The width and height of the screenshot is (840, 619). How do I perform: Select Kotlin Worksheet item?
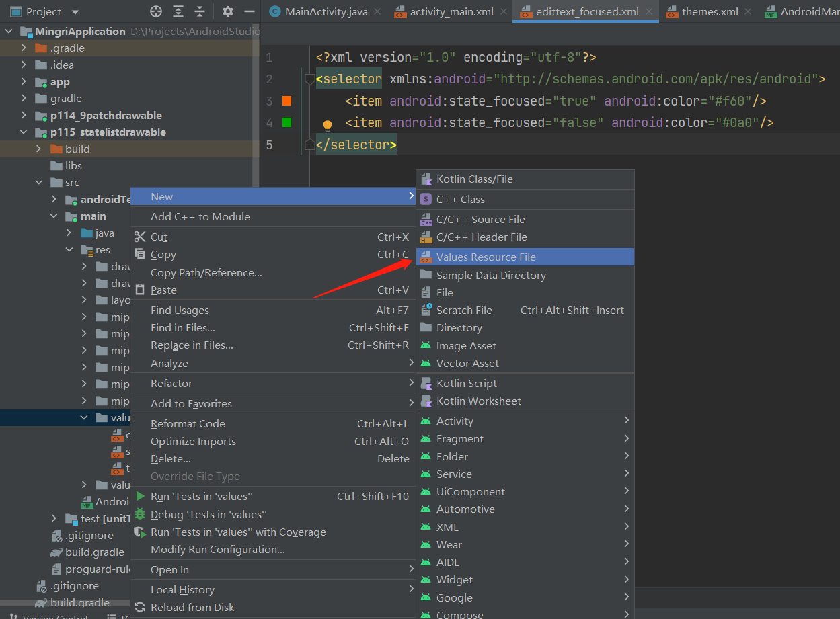[x=525, y=401]
